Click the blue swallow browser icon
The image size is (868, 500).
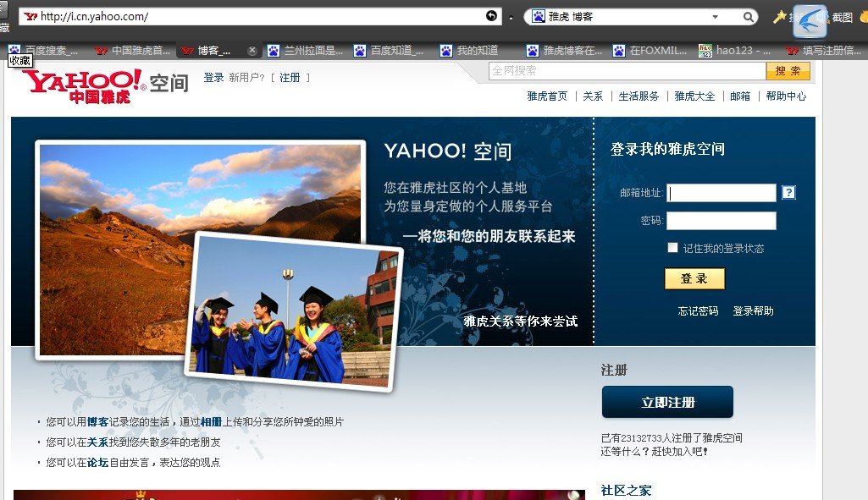click(807, 19)
